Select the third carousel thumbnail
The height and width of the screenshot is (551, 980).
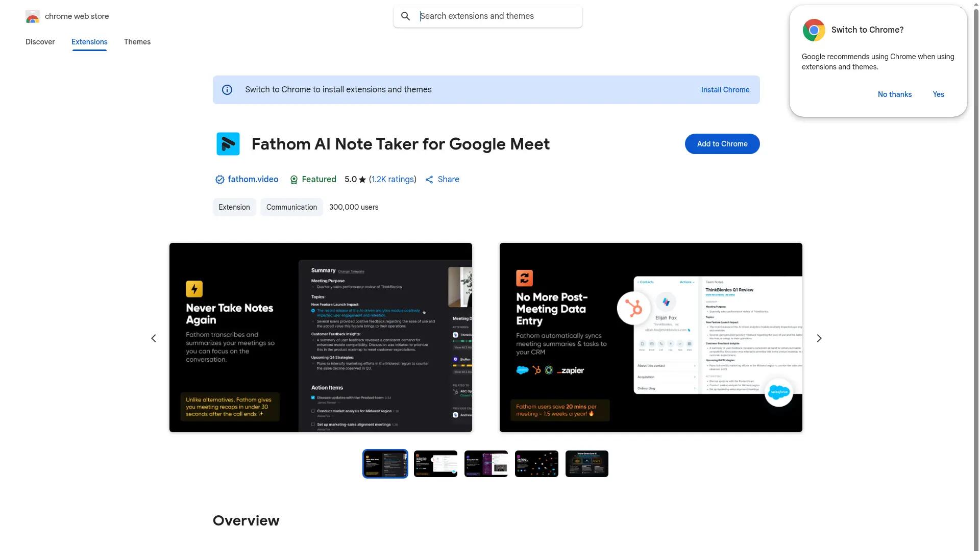click(x=486, y=464)
